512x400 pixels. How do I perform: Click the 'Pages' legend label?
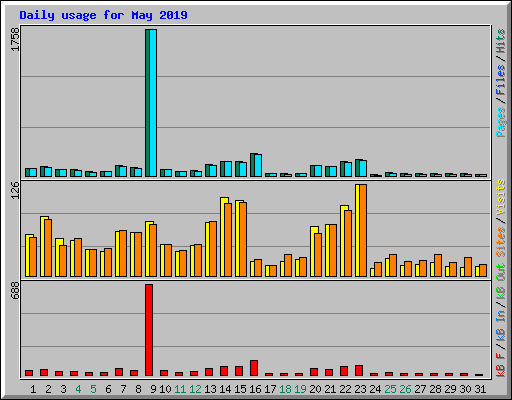(501, 122)
